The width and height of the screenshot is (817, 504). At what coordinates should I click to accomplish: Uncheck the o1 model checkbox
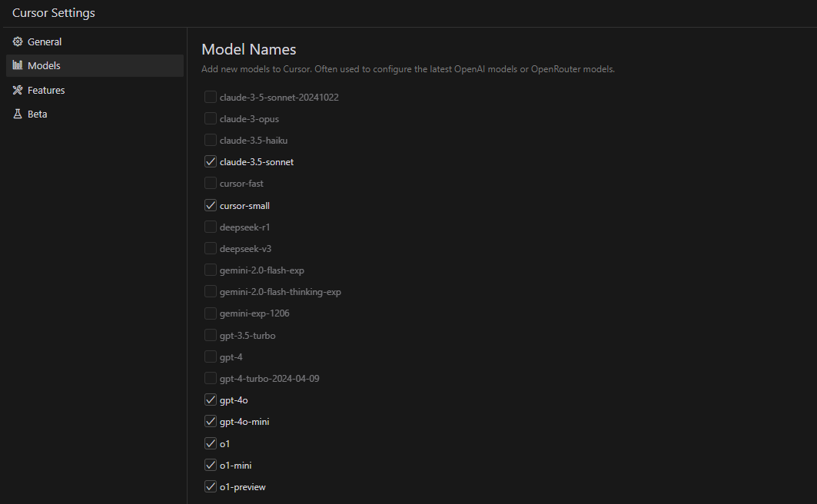tap(211, 443)
